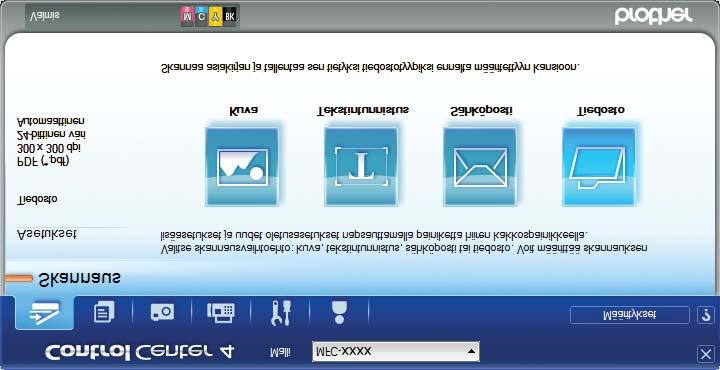Image resolution: width=720 pixels, height=370 pixels.
Task: Check the black BK ink indicator
Action: point(230,17)
